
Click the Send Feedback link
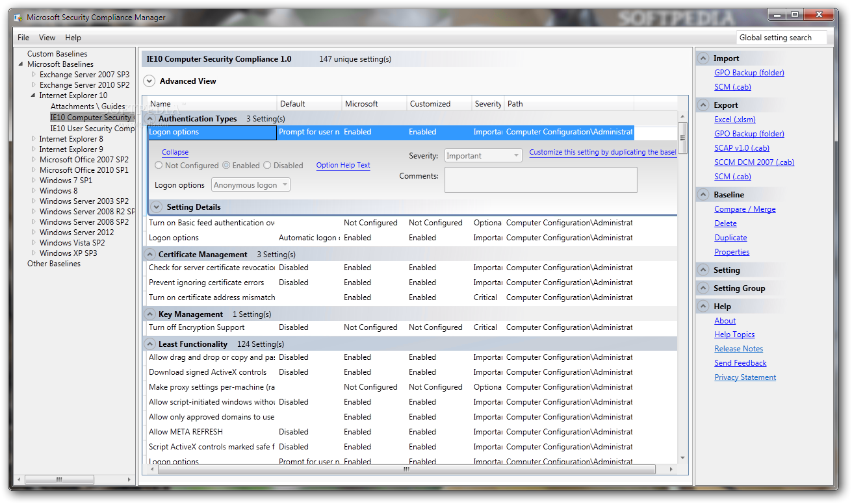[740, 363]
